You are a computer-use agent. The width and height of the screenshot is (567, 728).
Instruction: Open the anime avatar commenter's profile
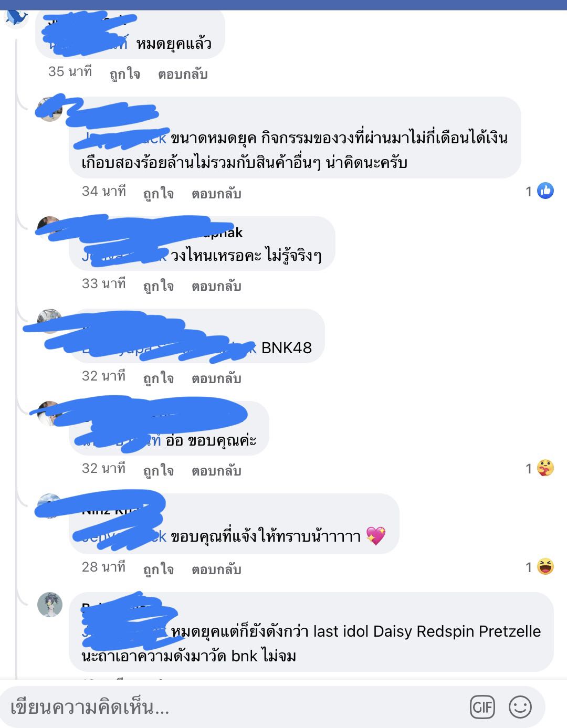(x=50, y=605)
